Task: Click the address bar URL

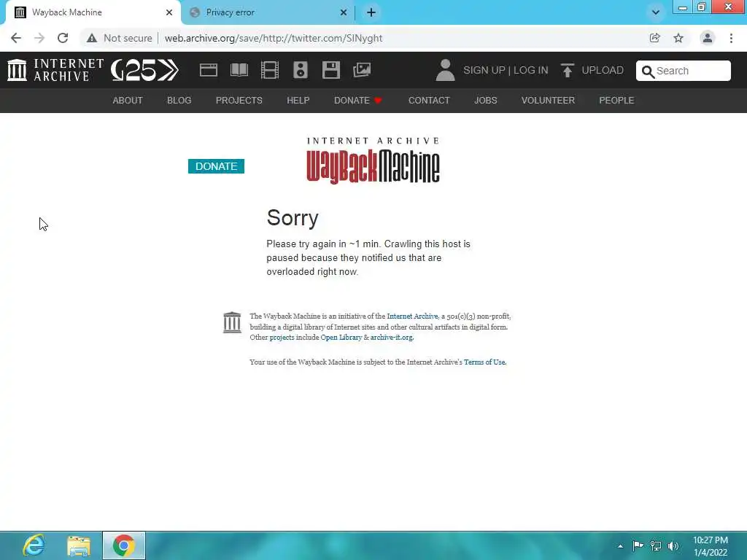Action: pos(274,38)
